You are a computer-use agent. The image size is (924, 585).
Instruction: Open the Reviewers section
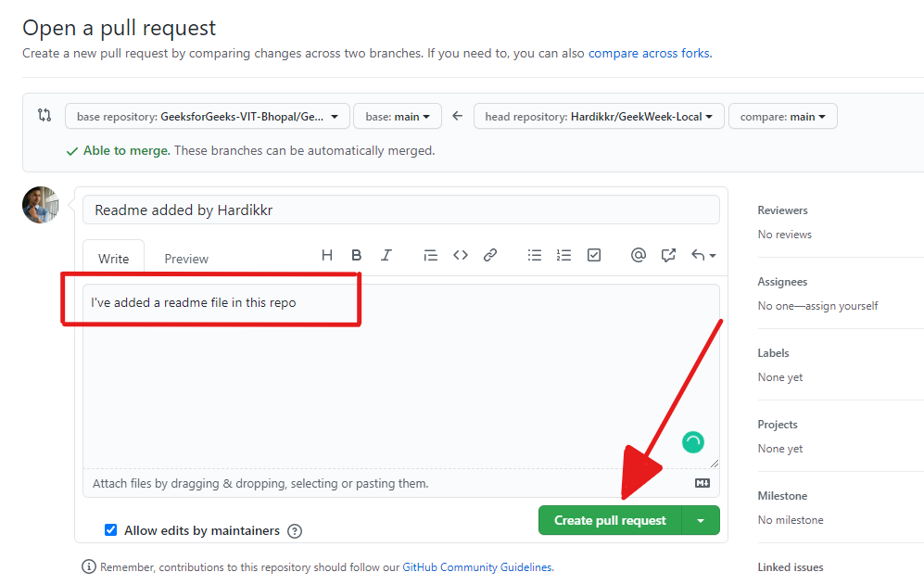(x=782, y=210)
